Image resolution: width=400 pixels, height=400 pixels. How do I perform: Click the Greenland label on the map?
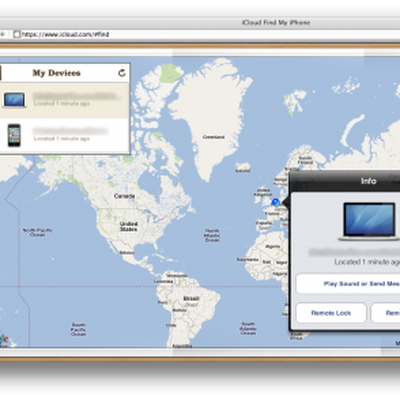click(x=214, y=137)
